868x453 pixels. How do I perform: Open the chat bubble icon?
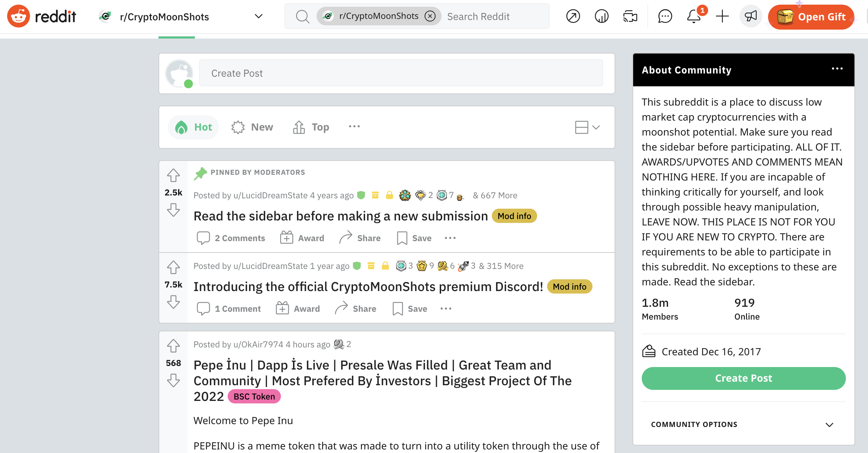(665, 16)
